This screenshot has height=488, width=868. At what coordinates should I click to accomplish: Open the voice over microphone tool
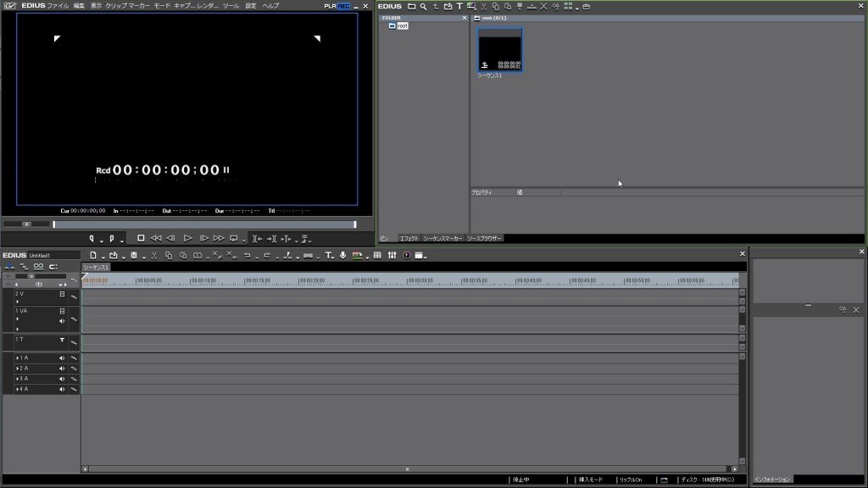coord(342,255)
